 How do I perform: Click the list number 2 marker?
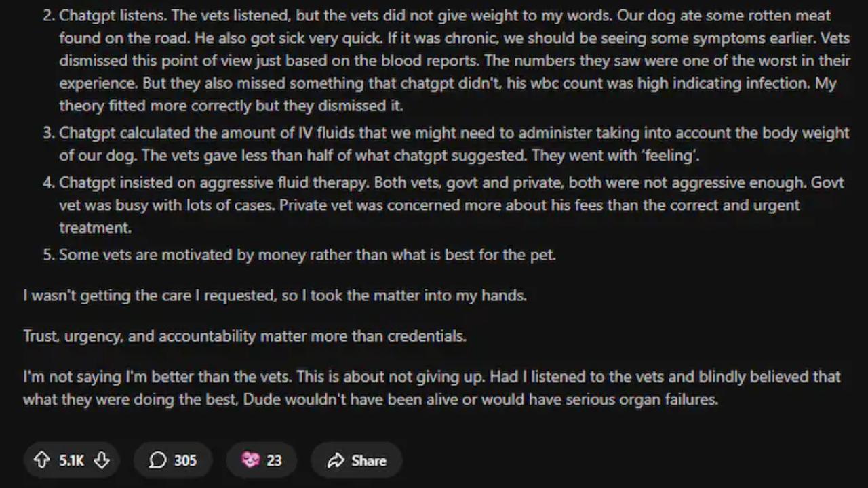coord(49,15)
